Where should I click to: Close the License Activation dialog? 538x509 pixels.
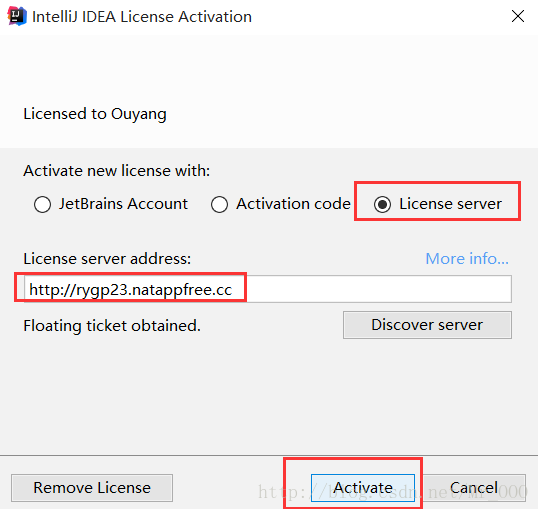517,16
